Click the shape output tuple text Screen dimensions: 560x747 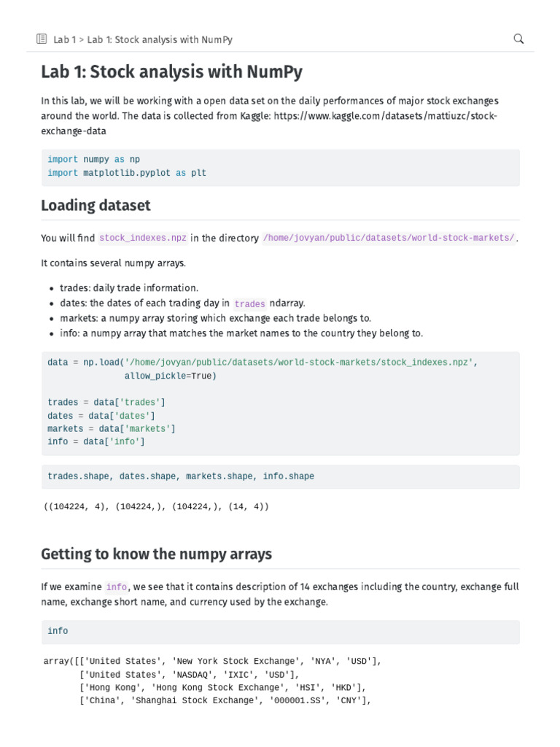156,506
